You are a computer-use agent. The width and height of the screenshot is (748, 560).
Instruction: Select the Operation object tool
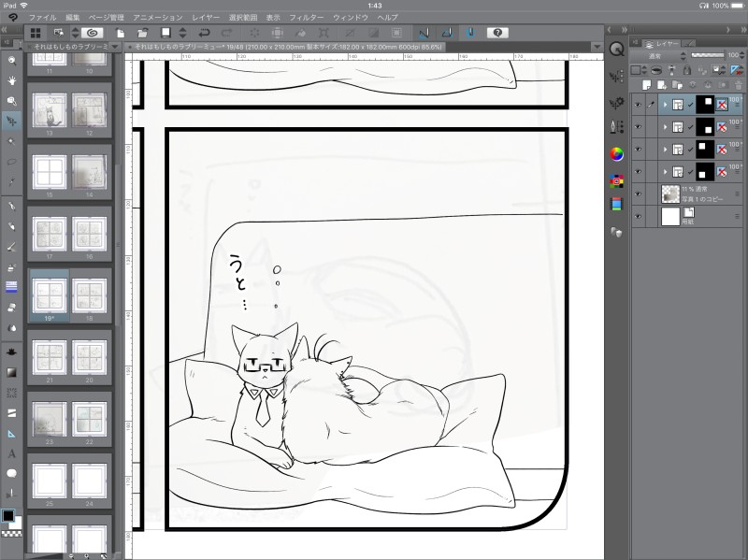click(12, 122)
